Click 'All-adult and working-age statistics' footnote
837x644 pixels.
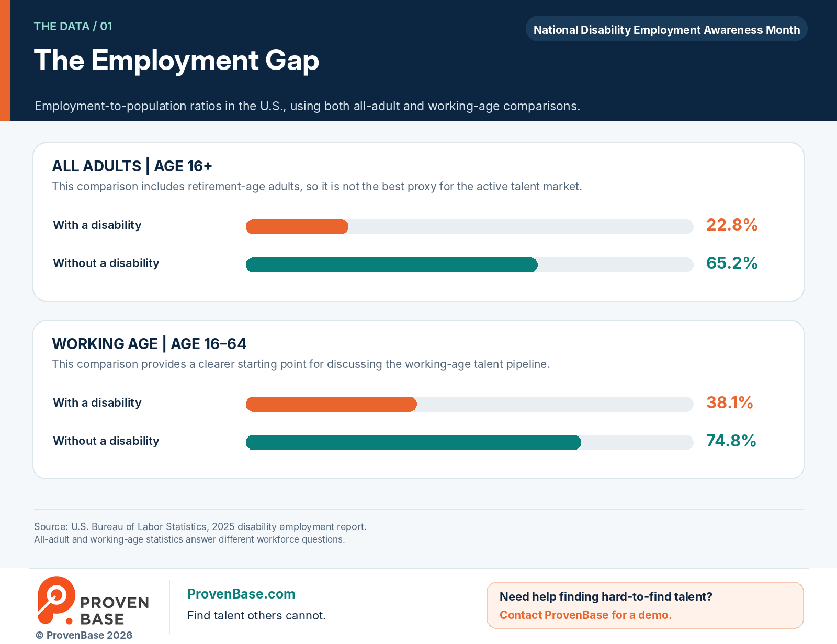tap(189, 539)
